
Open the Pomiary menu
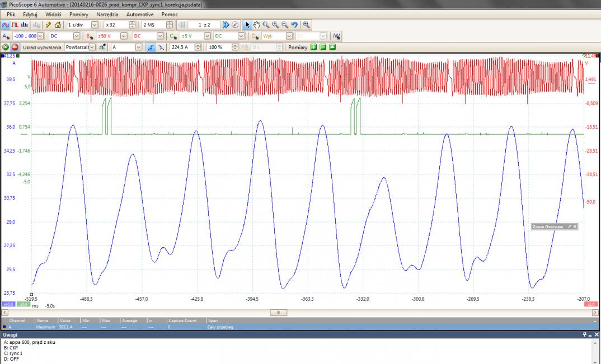click(78, 13)
